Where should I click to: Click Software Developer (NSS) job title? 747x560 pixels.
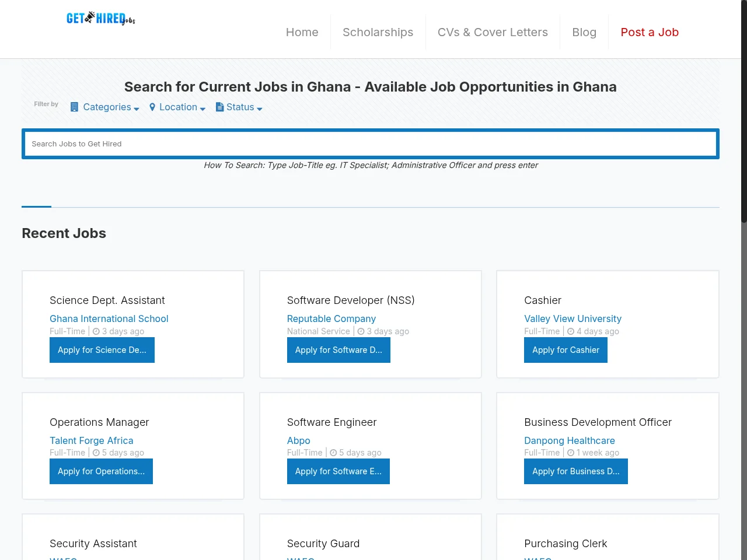click(x=351, y=300)
